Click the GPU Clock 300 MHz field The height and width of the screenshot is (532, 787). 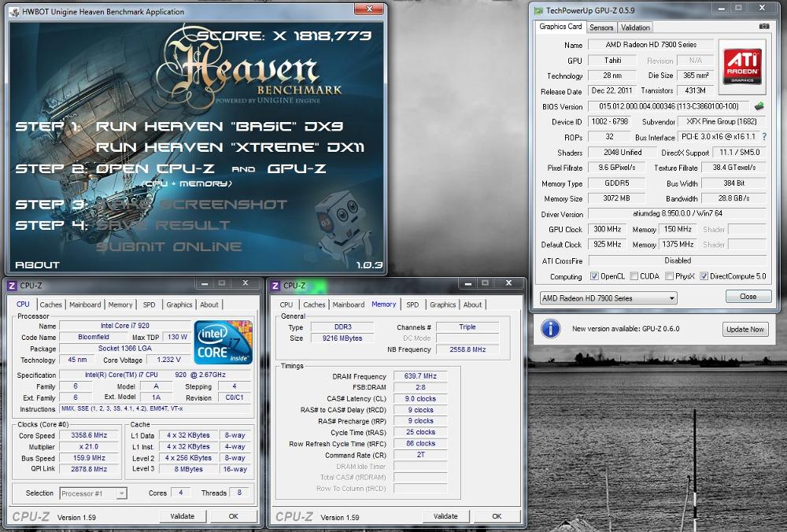tap(608, 229)
